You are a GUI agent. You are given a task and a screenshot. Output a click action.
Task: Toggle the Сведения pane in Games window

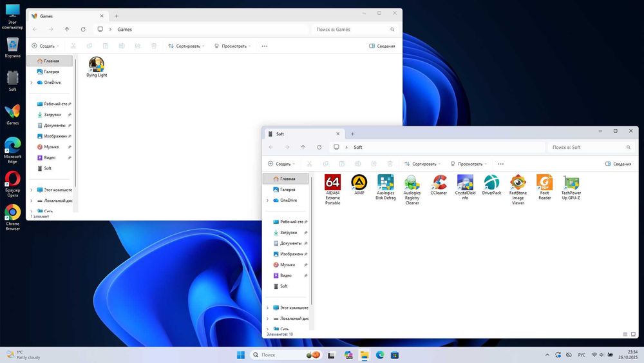382,46
